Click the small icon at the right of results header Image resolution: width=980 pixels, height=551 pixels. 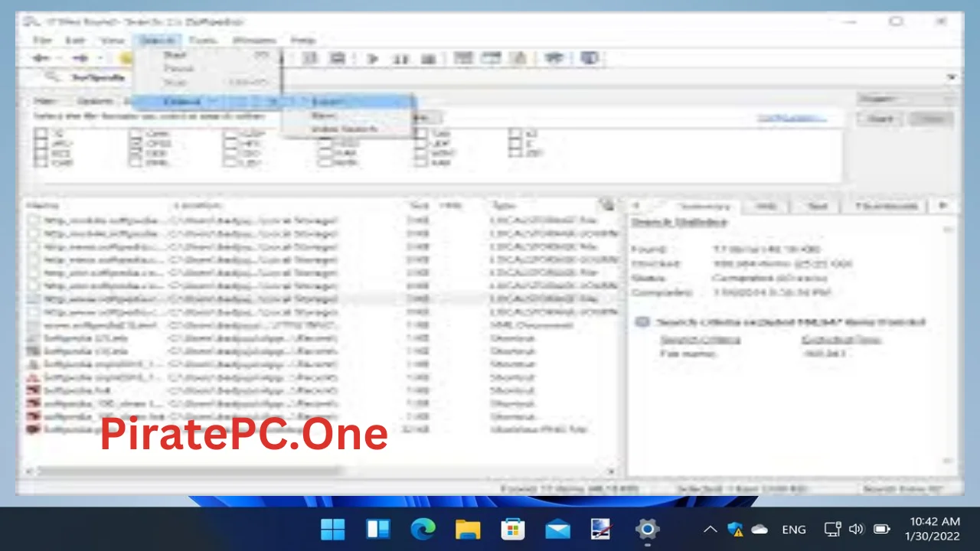click(606, 204)
